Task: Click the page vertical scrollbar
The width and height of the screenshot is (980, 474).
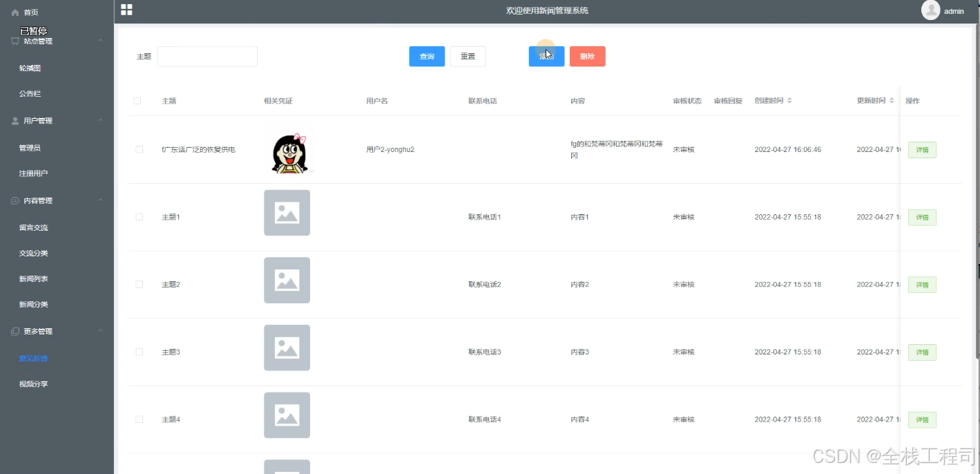Action: [977, 190]
